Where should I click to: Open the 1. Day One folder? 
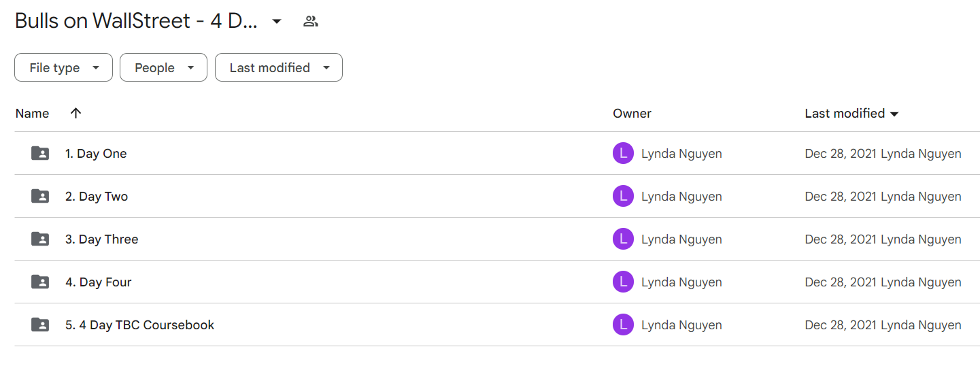pos(96,153)
